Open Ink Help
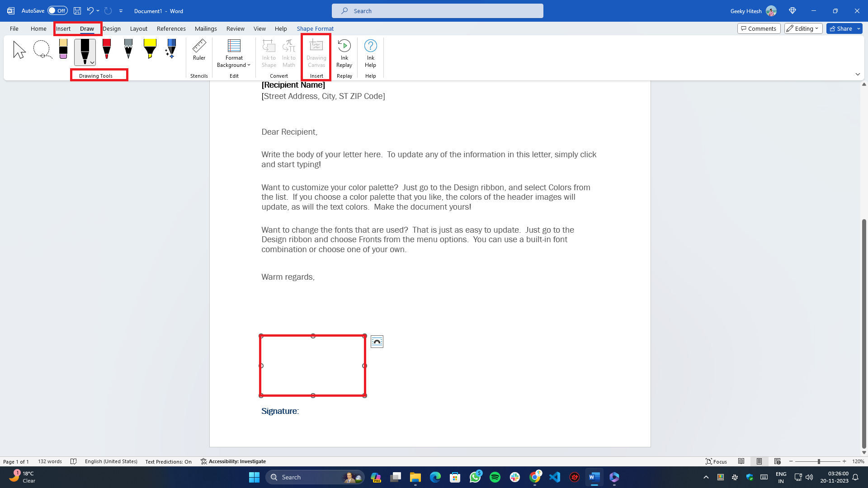 [370, 53]
